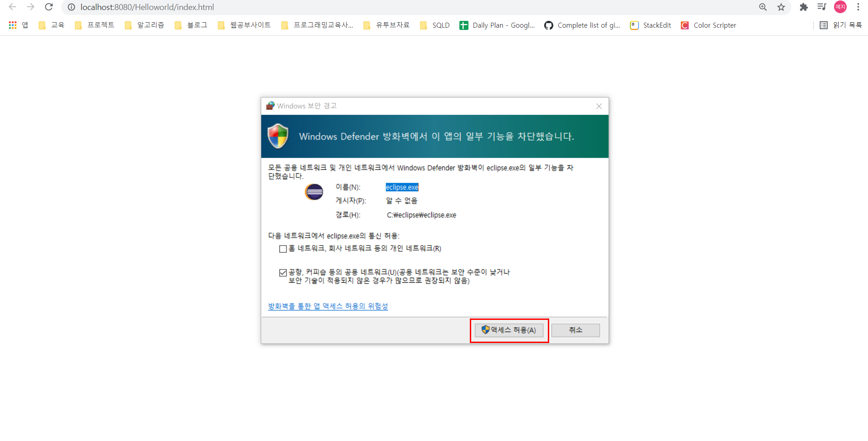
Task: Open the firewall access risk link
Action: click(328, 306)
